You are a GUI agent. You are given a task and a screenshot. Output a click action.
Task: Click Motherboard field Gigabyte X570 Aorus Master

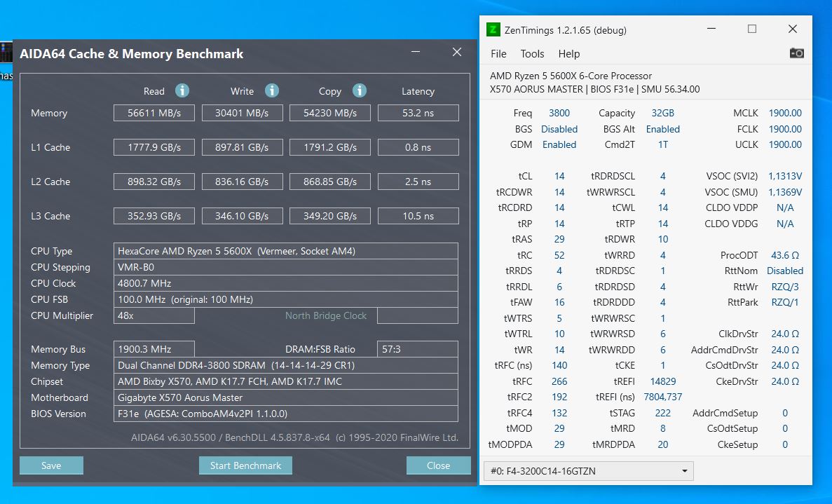286,397
